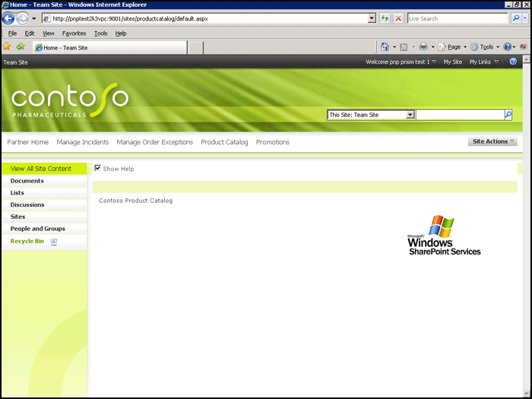Screen dimensions: 532x399
Task: Click the Contoso Product Catalog text
Action: (135, 201)
